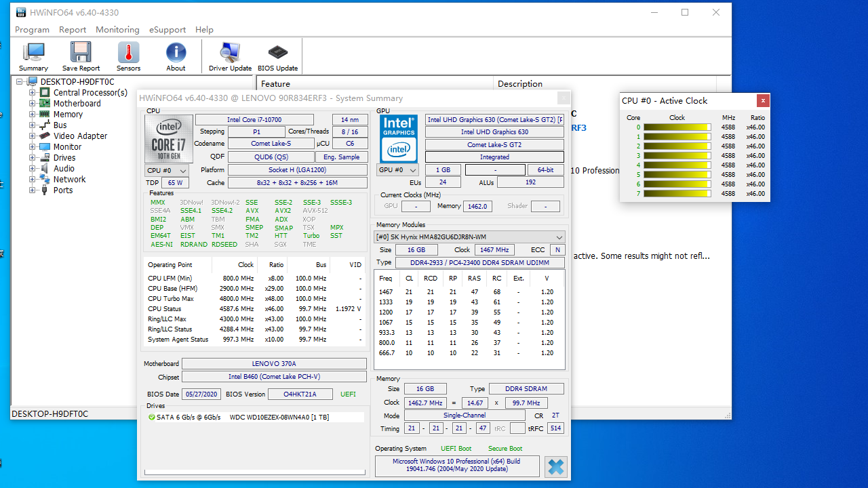Close System Summary with blue X icon

[555, 467]
